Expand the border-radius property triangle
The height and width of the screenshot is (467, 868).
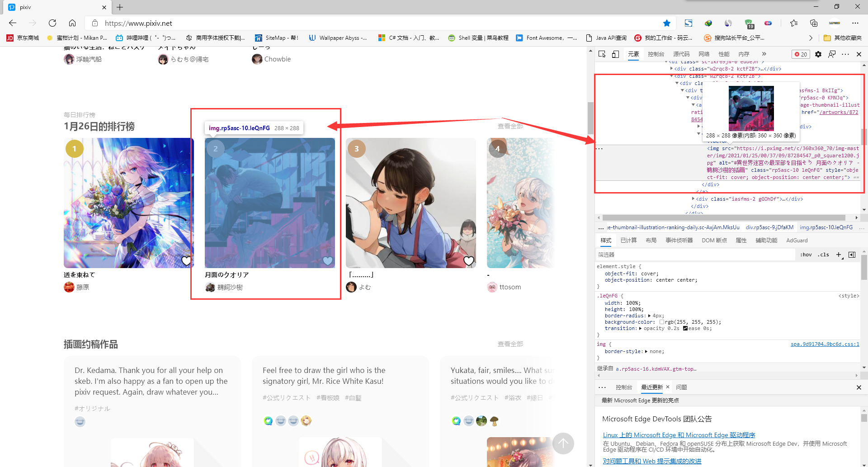[649, 316]
